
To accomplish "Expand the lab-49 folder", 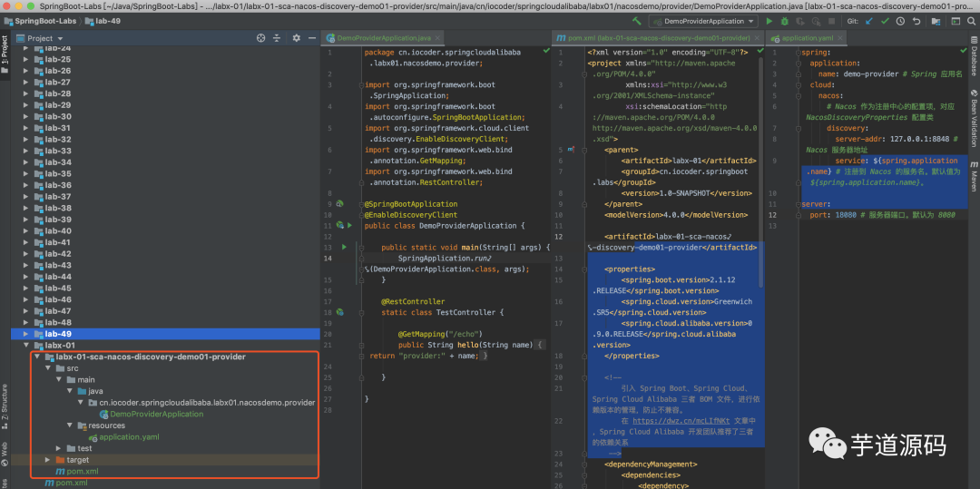I will [25, 334].
